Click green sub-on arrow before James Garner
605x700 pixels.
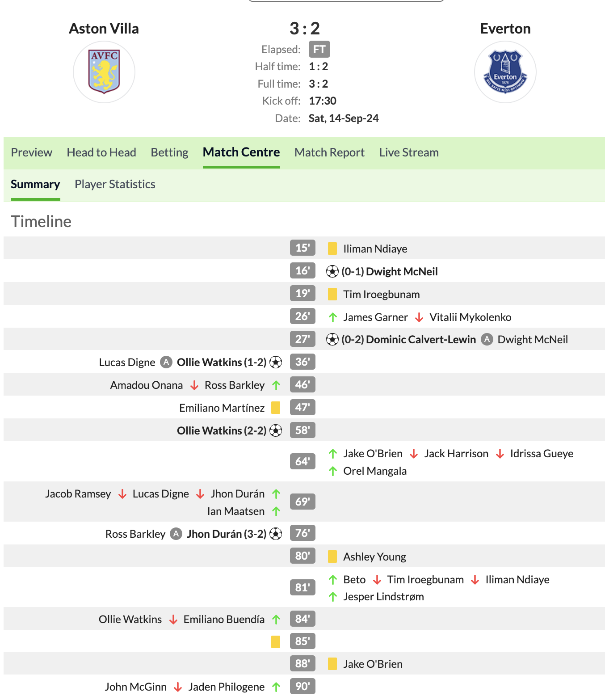333,317
